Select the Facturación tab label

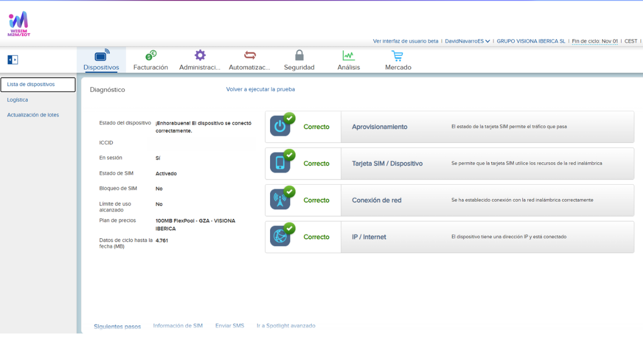151,67
